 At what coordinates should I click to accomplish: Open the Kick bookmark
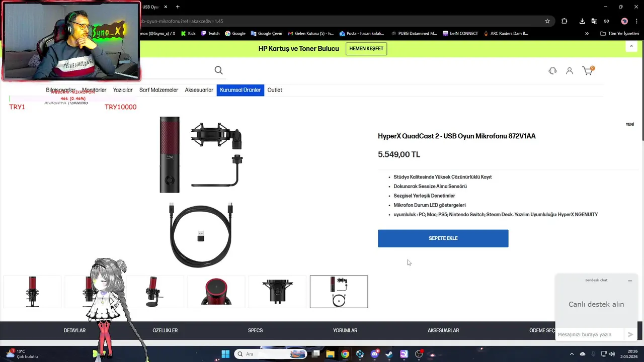pyautogui.click(x=188, y=34)
